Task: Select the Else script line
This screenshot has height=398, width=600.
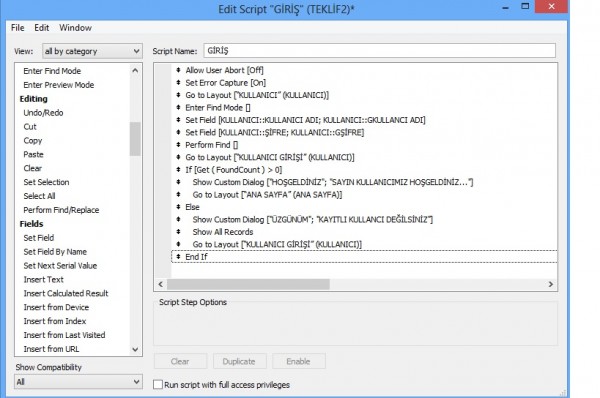Action: [192, 207]
